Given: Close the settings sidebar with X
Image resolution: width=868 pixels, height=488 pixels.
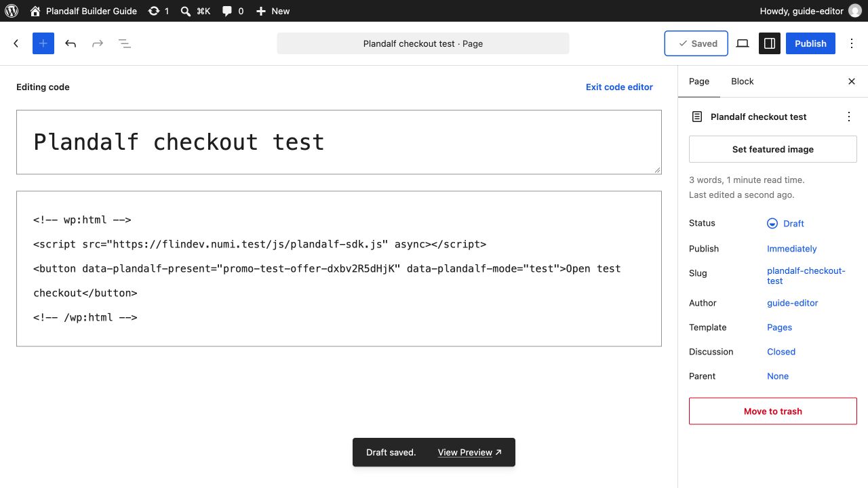Looking at the screenshot, I should [852, 81].
